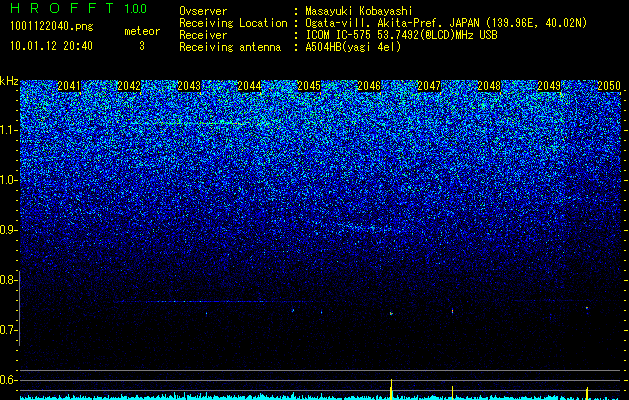Image resolution: width=629 pixels, height=400 pixels.
Task: Click the 2041 time marker
Action: [69, 86]
